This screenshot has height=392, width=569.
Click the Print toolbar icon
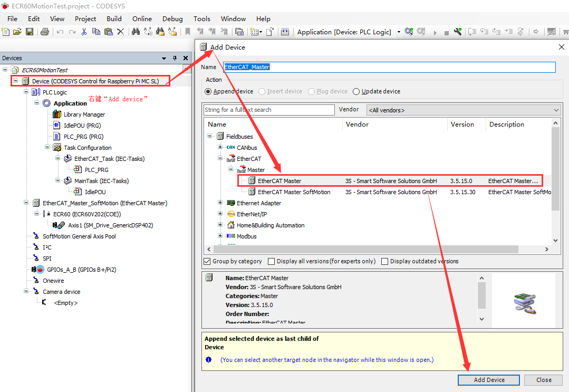click(x=45, y=32)
